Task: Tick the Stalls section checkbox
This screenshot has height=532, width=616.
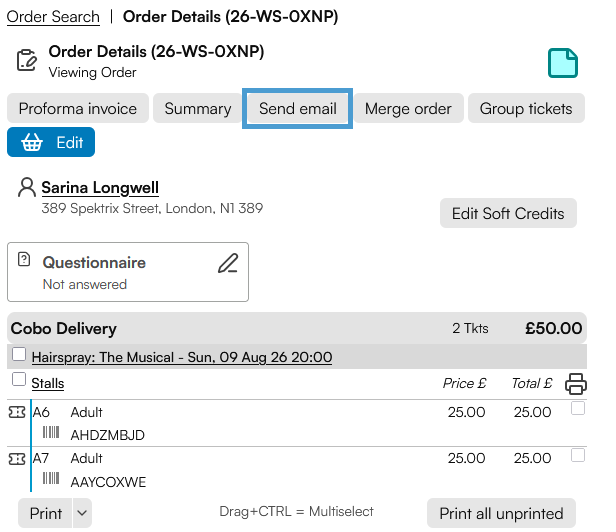Action: coord(19,380)
